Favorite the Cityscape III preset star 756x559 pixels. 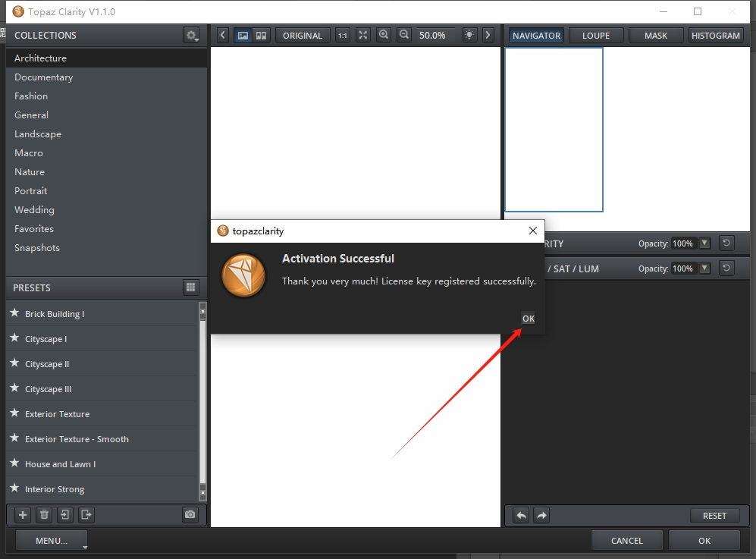pyautogui.click(x=14, y=388)
